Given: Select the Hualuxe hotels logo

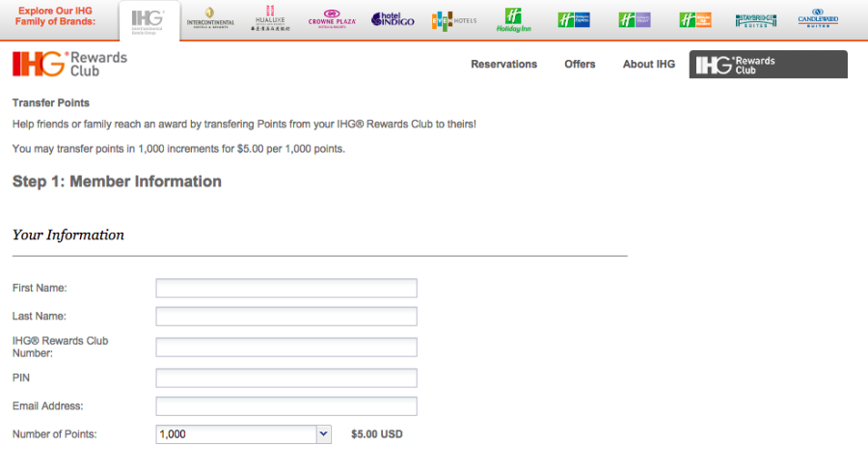Looking at the screenshot, I should coord(270,19).
